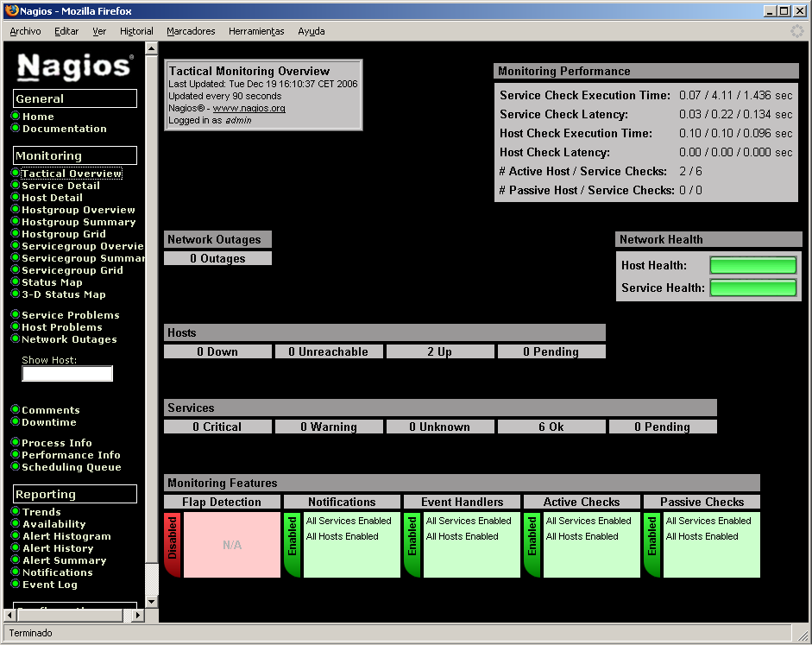812x645 pixels.
Task: Click the green bullet beside Event Log
Action: [16, 584]
